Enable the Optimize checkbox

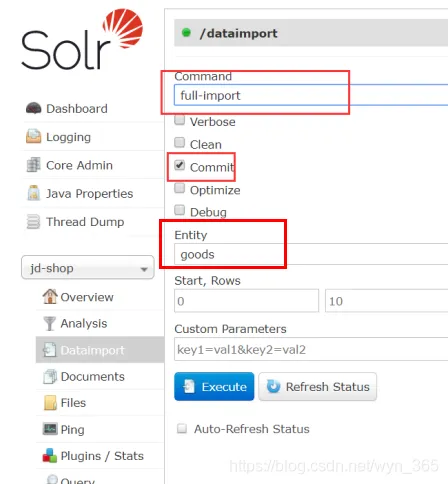click(x=180, y=188)
